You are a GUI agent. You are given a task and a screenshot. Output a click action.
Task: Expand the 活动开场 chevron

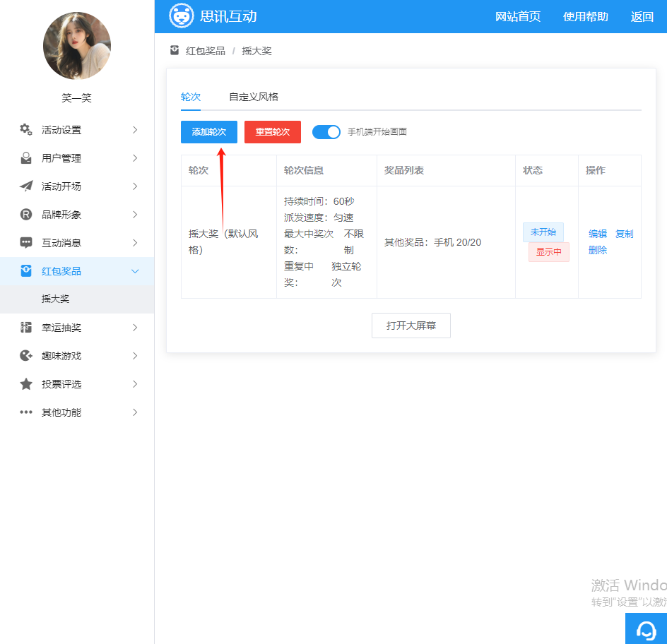tap(135, 186)
